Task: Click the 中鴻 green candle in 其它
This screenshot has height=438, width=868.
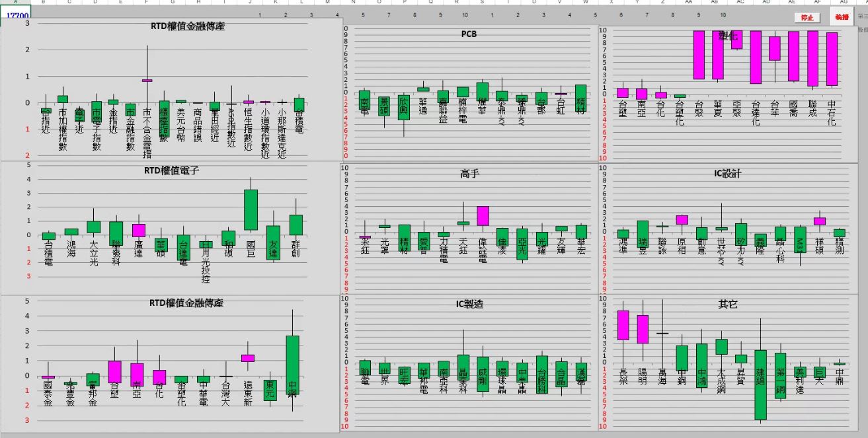Action: pos(701,365)
